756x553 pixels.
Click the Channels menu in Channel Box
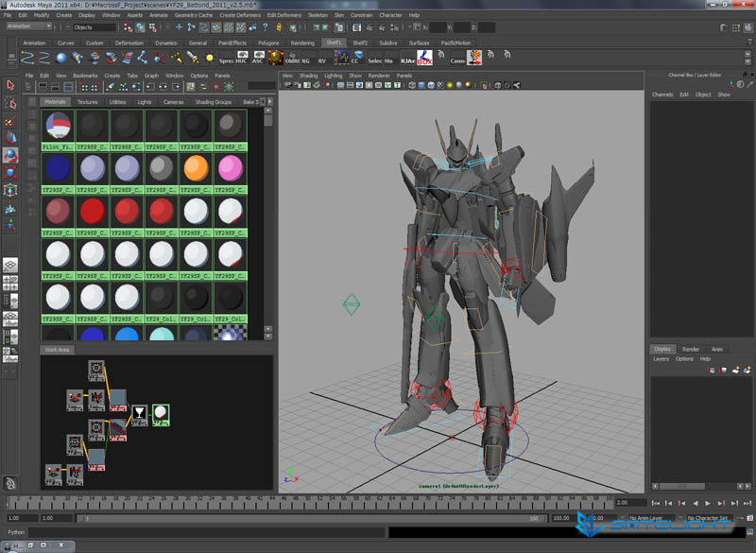(662, 95)
